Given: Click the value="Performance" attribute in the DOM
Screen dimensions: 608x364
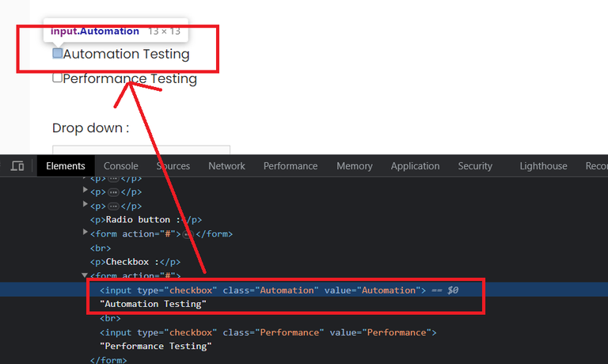Looking at the screenshot, I should tap(381, 332).
